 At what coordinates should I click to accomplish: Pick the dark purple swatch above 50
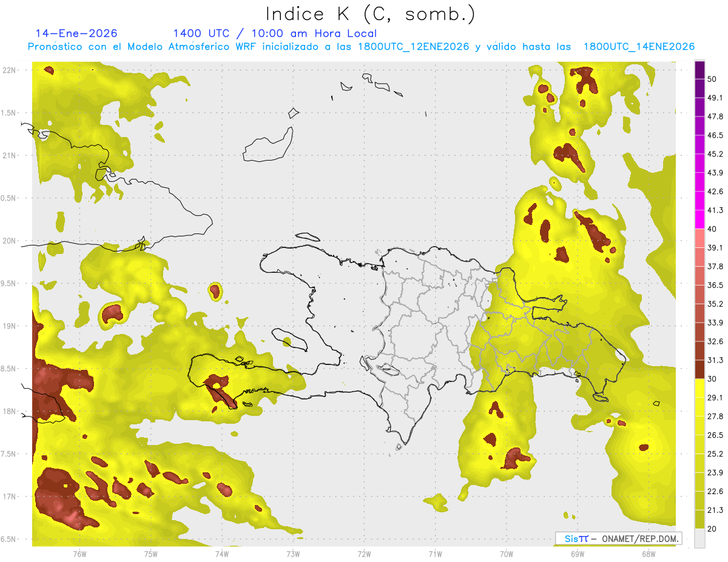coord(699,70)
